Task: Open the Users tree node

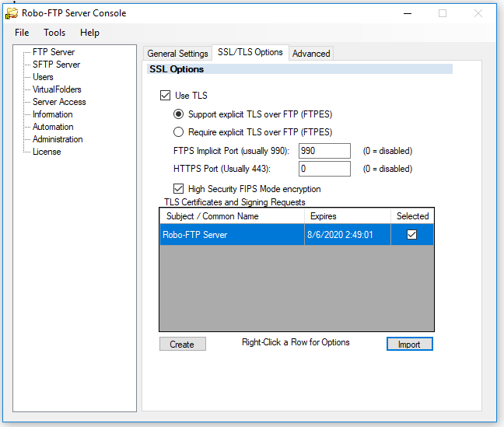Action: click(43, 77)
